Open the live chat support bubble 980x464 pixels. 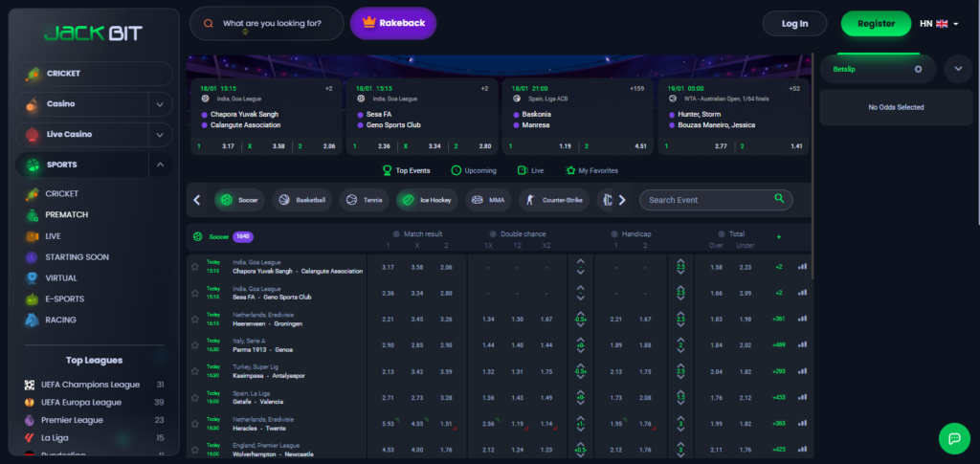click(953, 438)
